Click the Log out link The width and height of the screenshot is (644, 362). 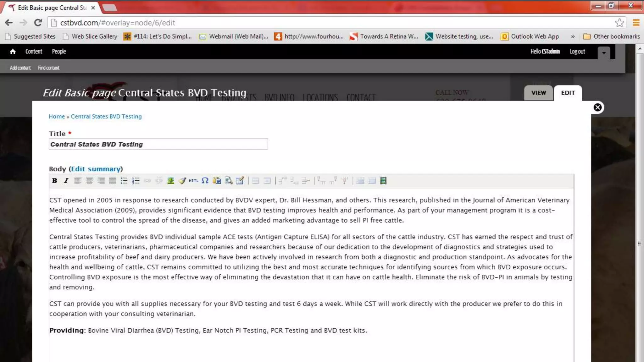[577, 52]
